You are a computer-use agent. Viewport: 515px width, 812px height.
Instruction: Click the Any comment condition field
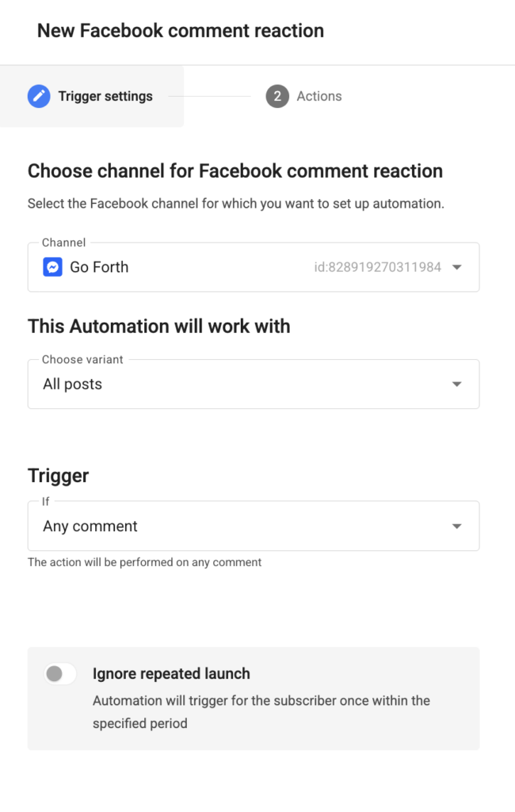pos(254,527)
